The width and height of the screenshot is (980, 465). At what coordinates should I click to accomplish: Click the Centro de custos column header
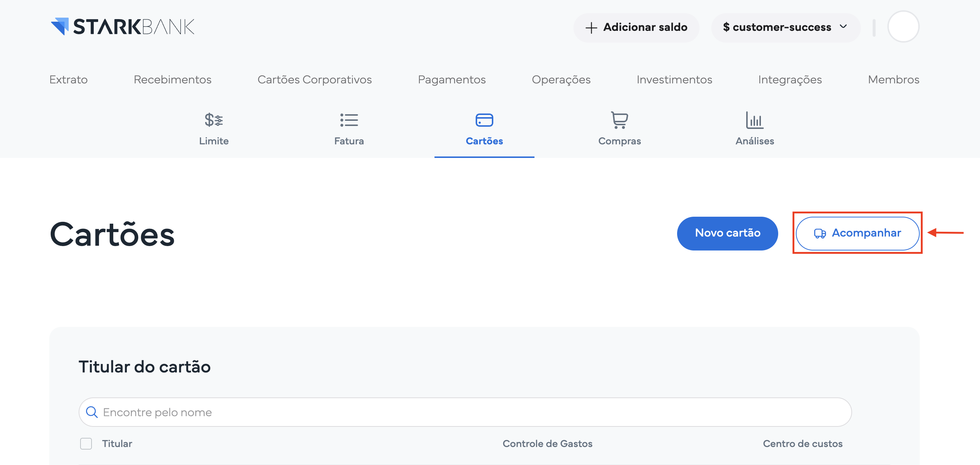coord(802,443)
